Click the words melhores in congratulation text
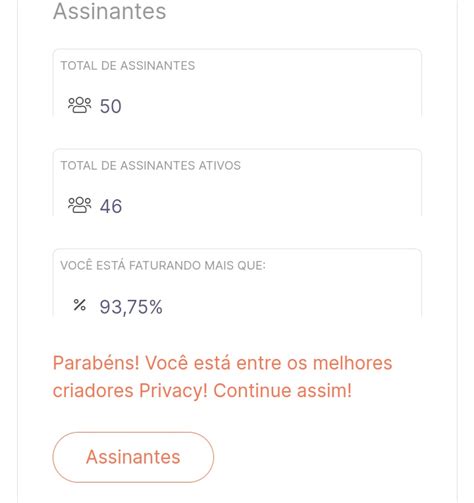The height and width of the screenshot is (503, 474). pyautogui.click(x=352, y=363)
